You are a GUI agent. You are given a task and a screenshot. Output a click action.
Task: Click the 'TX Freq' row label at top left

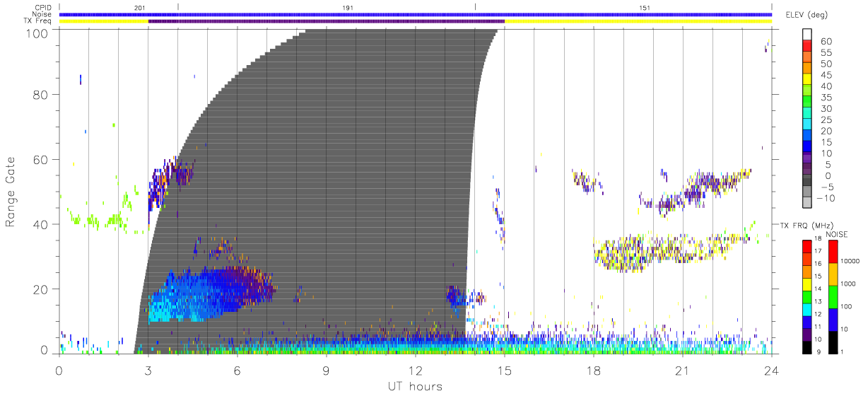click(39, 21)
